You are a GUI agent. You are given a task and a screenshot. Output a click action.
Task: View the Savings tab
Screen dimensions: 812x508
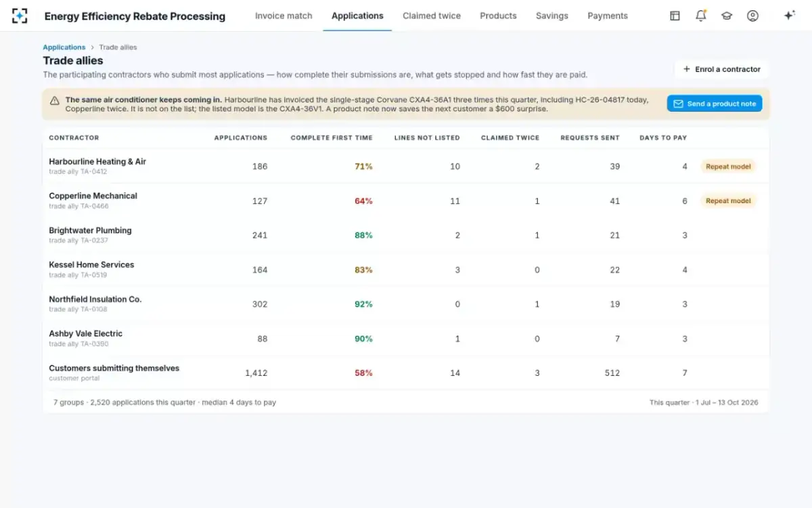(x=552, y=16)
